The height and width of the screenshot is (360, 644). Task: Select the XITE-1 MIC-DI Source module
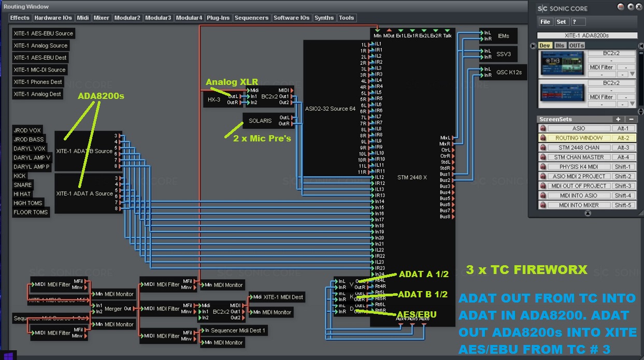pyautogui.click(x=40, y=69)
